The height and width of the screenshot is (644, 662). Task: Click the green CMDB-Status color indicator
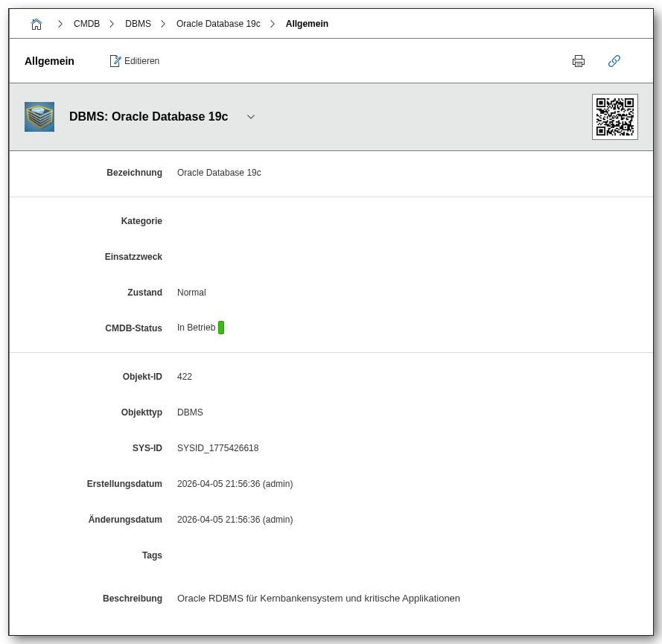click(x=221, y=328)
